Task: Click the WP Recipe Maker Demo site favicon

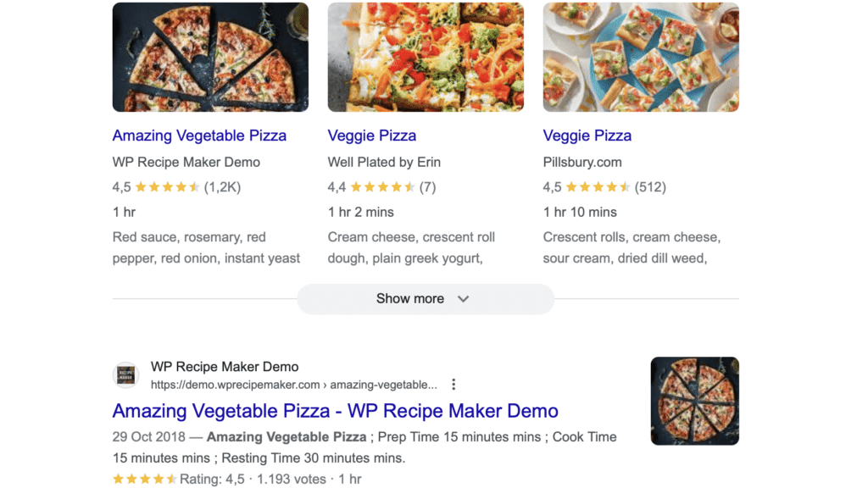Action: [125, 374]
